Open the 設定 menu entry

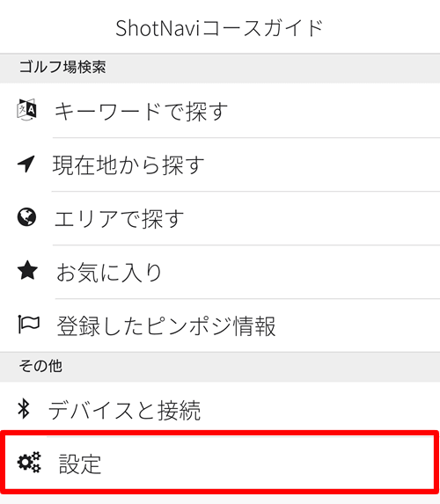pyautogui.click(x=220, y=463)
